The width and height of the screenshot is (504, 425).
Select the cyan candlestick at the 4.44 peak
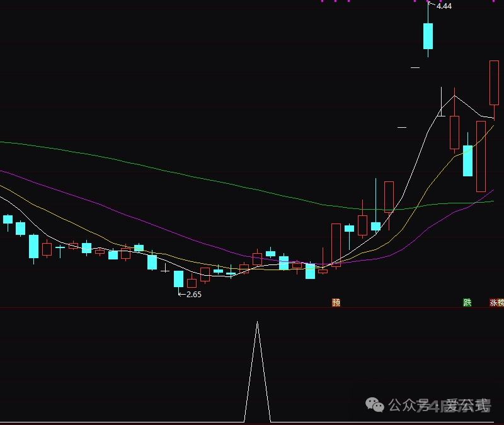(x=428, y=36)
